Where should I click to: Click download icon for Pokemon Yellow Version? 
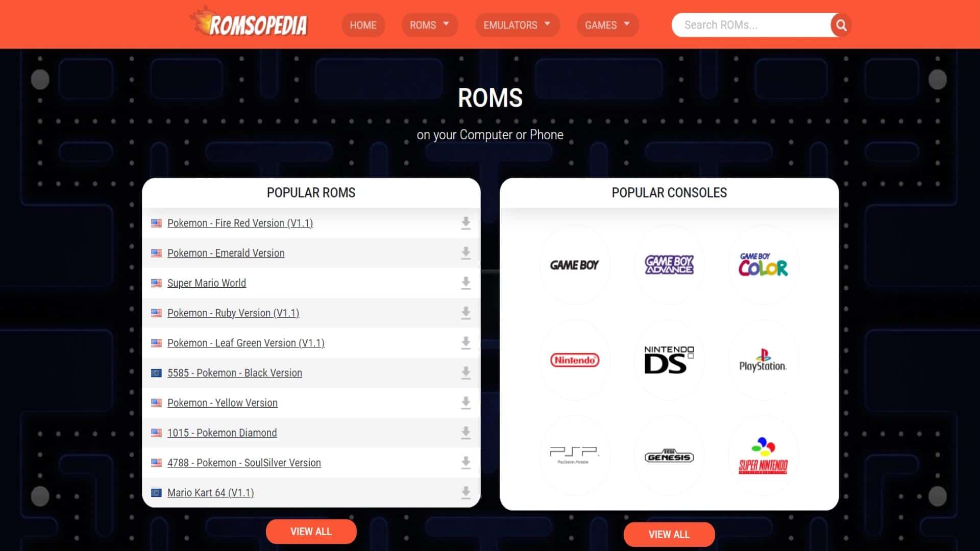(465, 403)
